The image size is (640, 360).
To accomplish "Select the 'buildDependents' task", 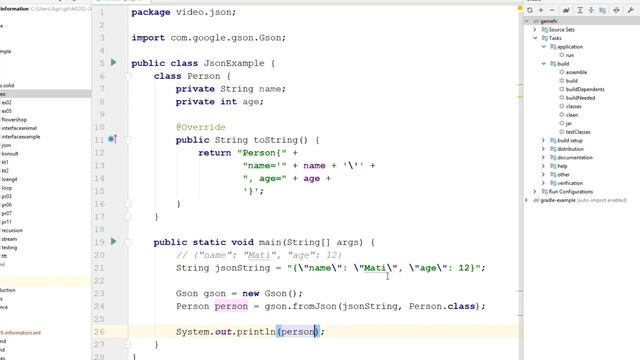I will click(x=584, y=89).
